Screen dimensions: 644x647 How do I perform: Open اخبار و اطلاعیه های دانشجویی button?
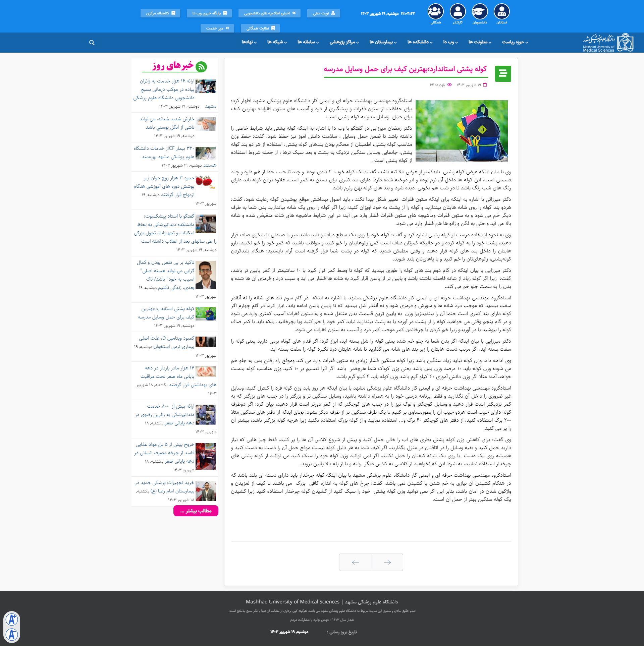pos(270,13)
